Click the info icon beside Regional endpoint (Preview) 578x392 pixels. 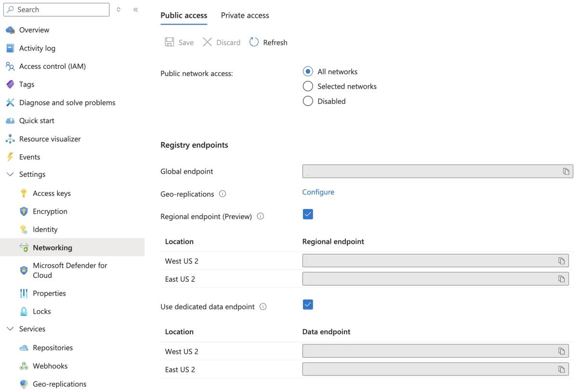coord(261,216)
